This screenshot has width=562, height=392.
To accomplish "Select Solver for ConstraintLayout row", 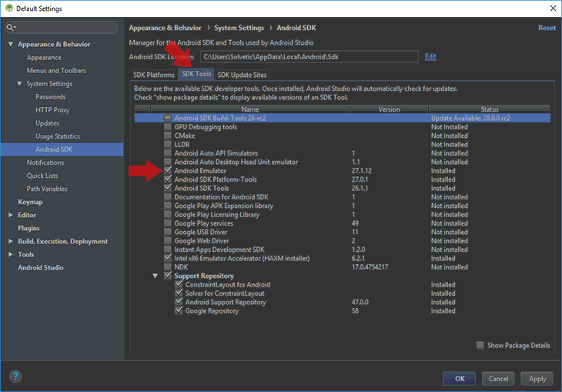I will [343, 293].
